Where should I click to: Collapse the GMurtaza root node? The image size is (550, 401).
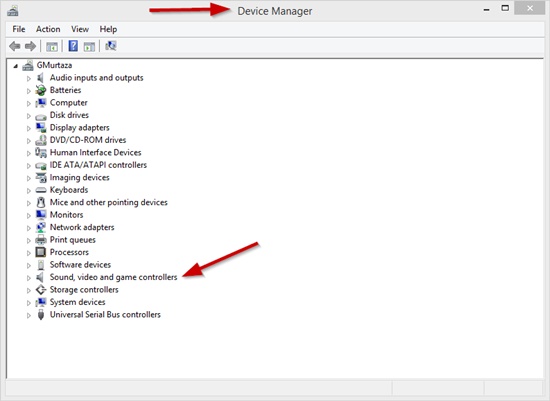point(15,66)
